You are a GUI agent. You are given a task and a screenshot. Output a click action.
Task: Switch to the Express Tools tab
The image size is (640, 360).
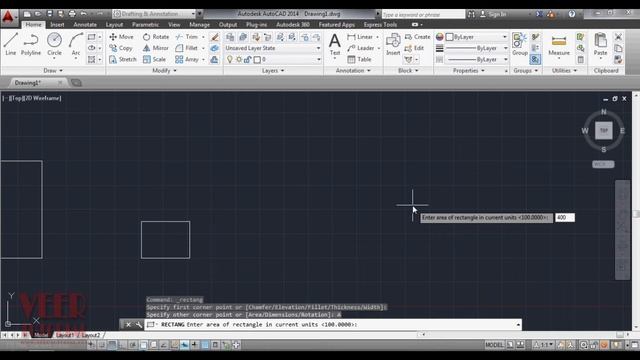380,24
